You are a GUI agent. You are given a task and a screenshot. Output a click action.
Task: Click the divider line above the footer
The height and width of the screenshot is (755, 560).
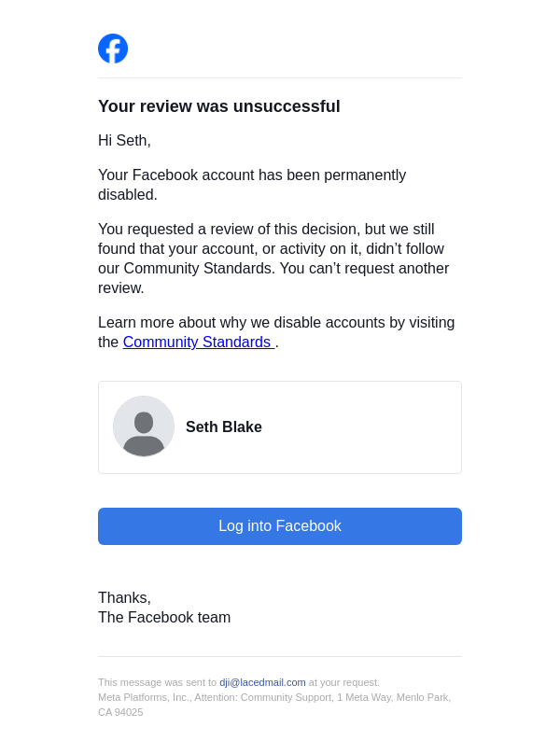[280, 657]
